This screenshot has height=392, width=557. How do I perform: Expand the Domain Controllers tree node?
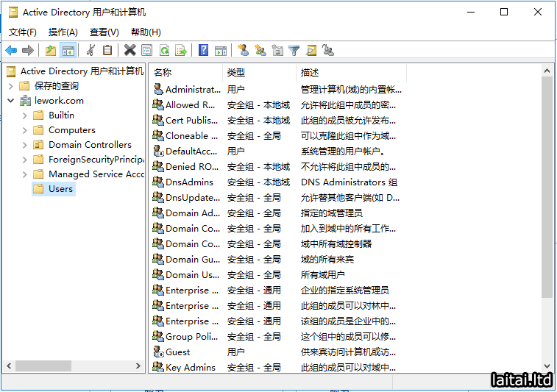25,145
